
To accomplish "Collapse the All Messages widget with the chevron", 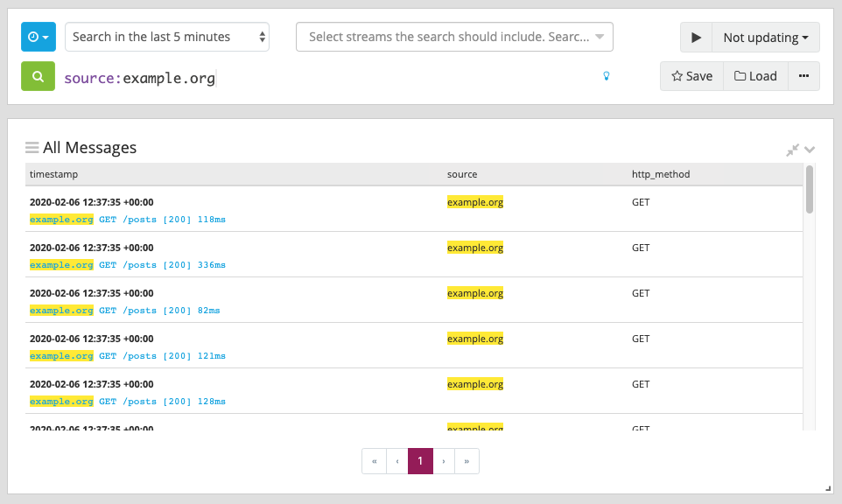I will (809, 150).
